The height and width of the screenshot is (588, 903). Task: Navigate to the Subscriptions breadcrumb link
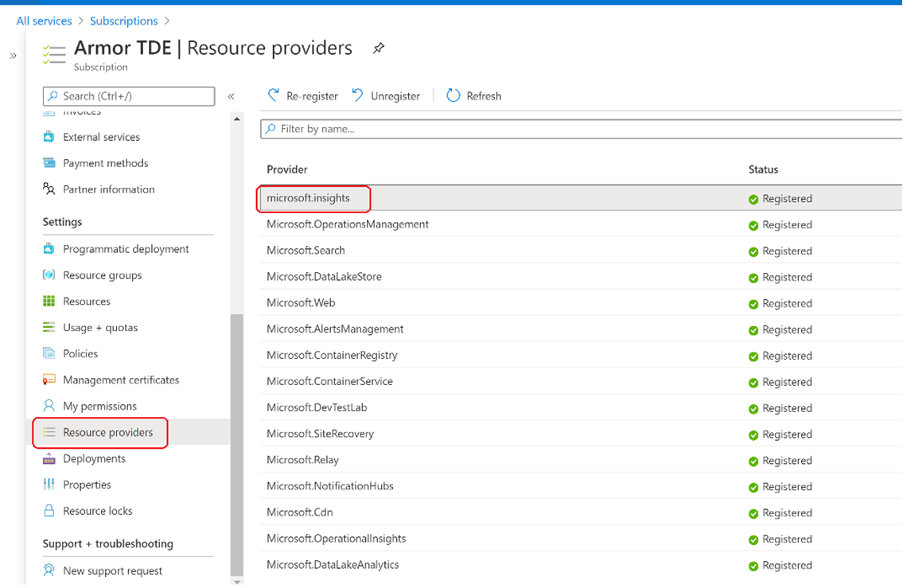click(123, 21)
